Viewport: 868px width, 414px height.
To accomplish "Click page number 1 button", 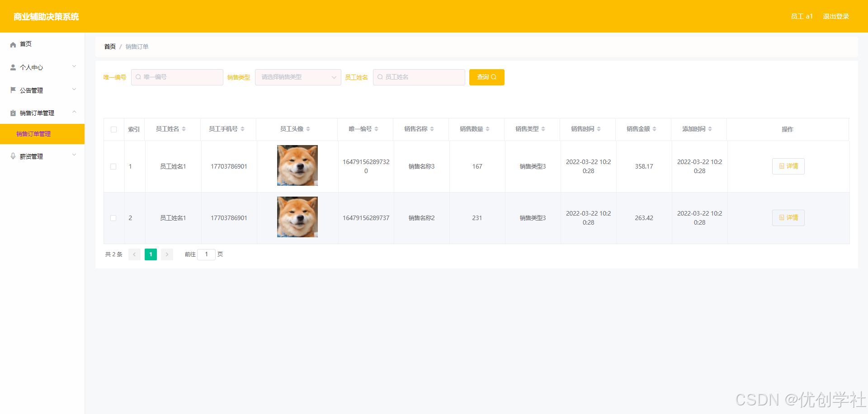I will 151,254.
